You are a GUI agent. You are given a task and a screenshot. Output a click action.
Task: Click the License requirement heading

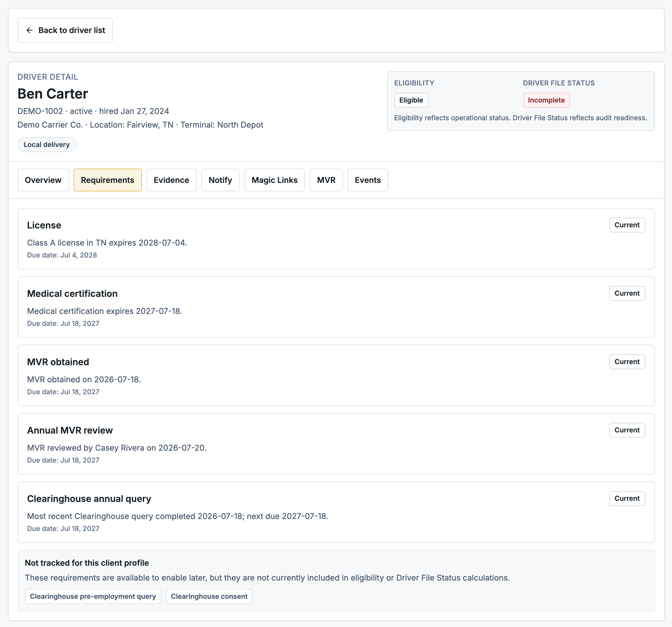(x=44, y=225)
